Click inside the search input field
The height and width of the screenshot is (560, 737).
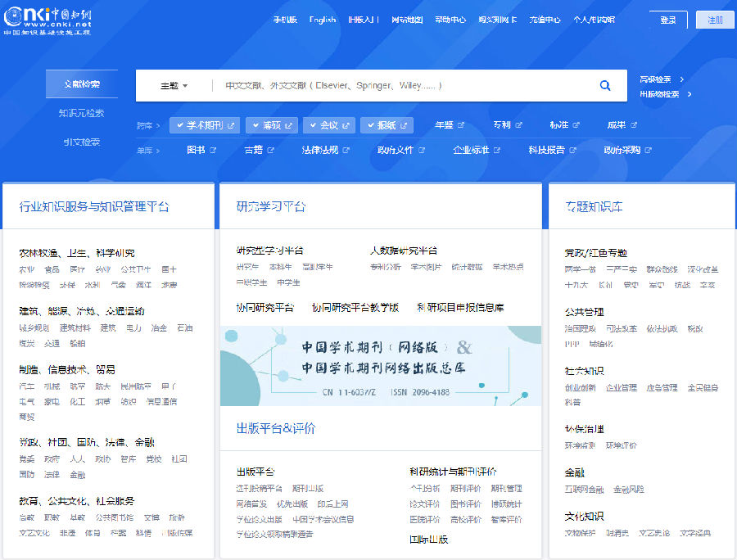(393, 85)
